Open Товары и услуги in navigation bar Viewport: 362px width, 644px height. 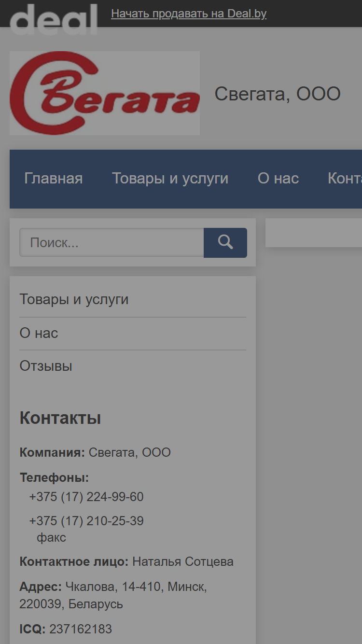tap(170, 179)
